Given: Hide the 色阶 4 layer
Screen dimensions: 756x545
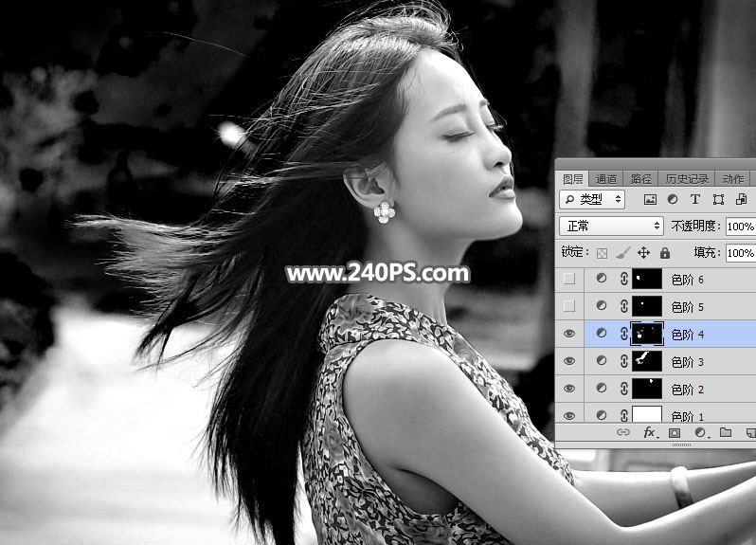Looking at the screenshot, I should point(569,334).
